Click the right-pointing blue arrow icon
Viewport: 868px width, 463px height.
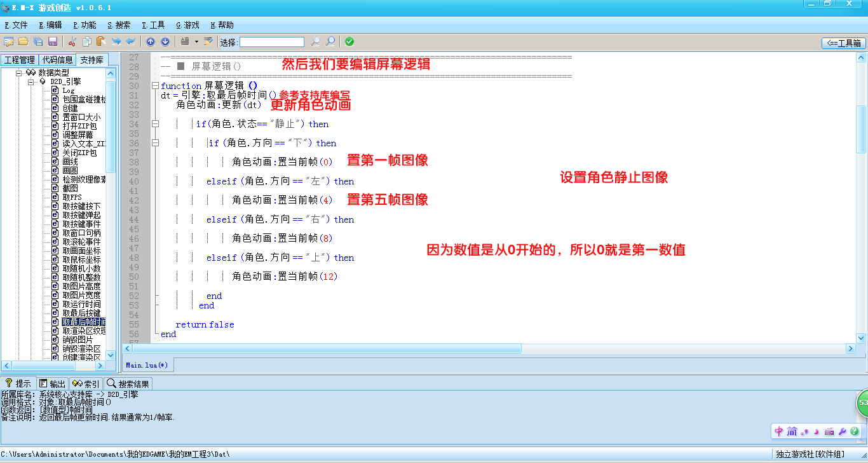[116, 42]
